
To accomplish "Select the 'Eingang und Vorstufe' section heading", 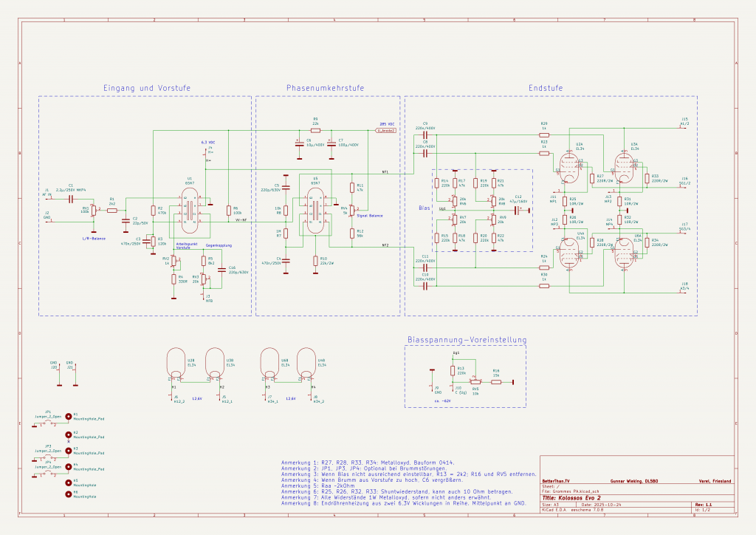I will point(147,88).
